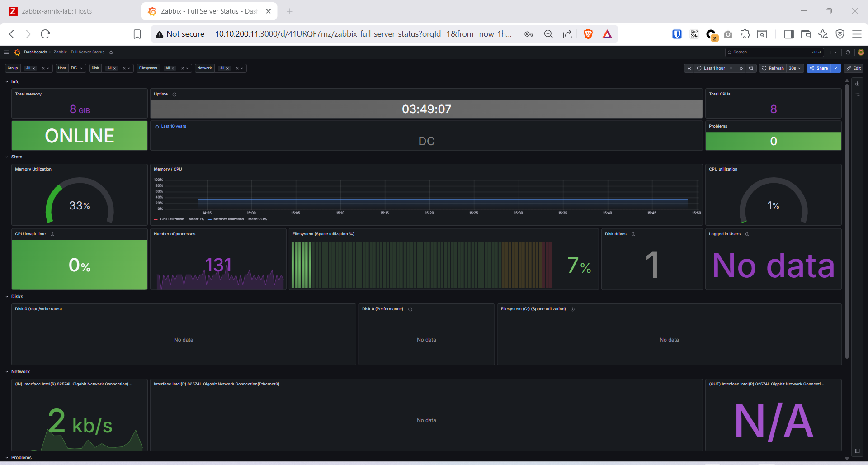Open the user profile avatar menu
This screenshot has width=868, height=465.
pyautogui.click(x=861, y=52)
